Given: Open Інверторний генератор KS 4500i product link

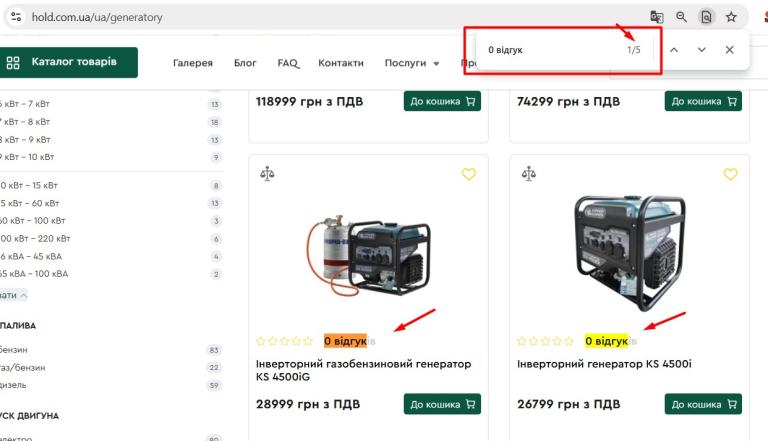Looking at the screenshot, I should [604, 364].
